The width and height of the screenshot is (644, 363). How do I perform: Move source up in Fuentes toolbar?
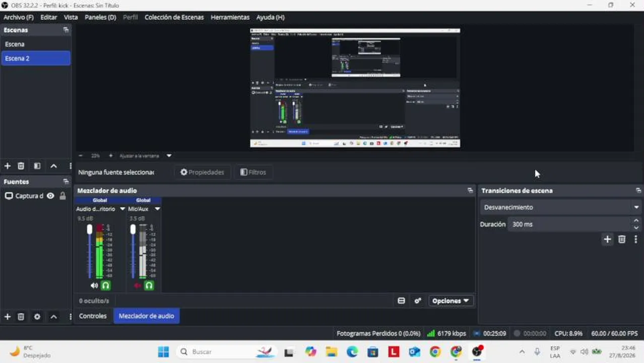(53, 317)
